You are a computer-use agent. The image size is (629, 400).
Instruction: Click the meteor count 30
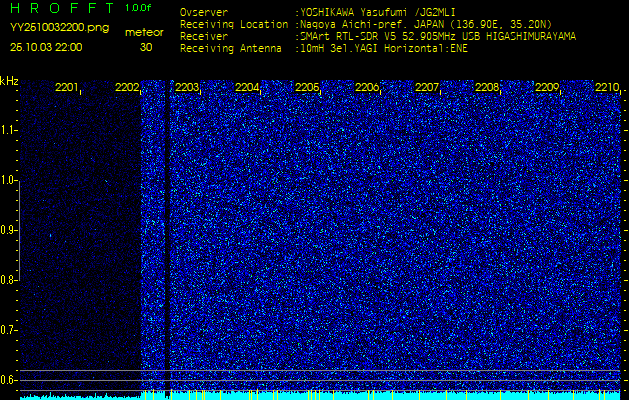(146, 47)
